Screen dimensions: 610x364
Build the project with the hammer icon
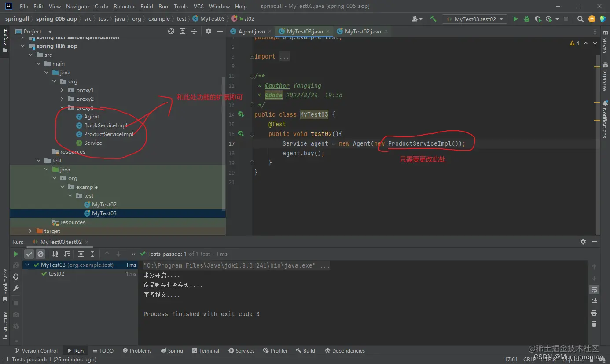point(433,19)
